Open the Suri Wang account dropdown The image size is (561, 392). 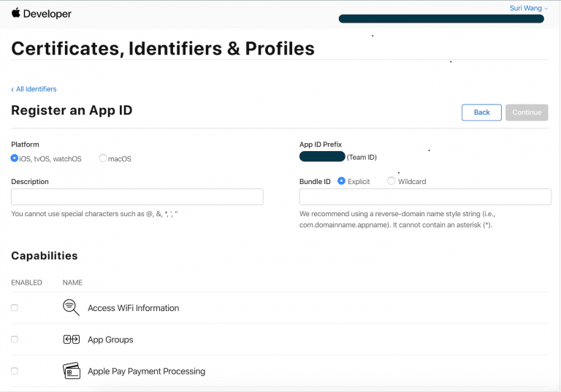coord(529,8)
